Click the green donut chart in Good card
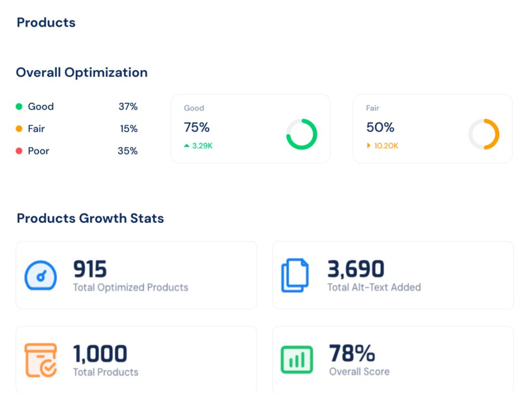 [301, 134]
